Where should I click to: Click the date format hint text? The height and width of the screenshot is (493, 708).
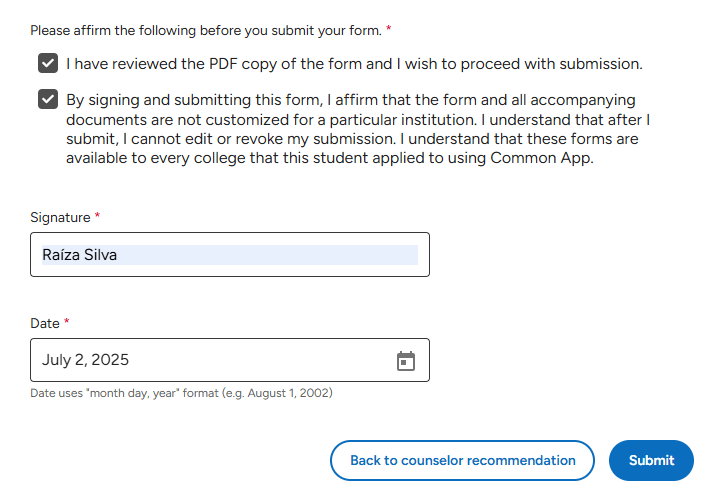[181, 393]
